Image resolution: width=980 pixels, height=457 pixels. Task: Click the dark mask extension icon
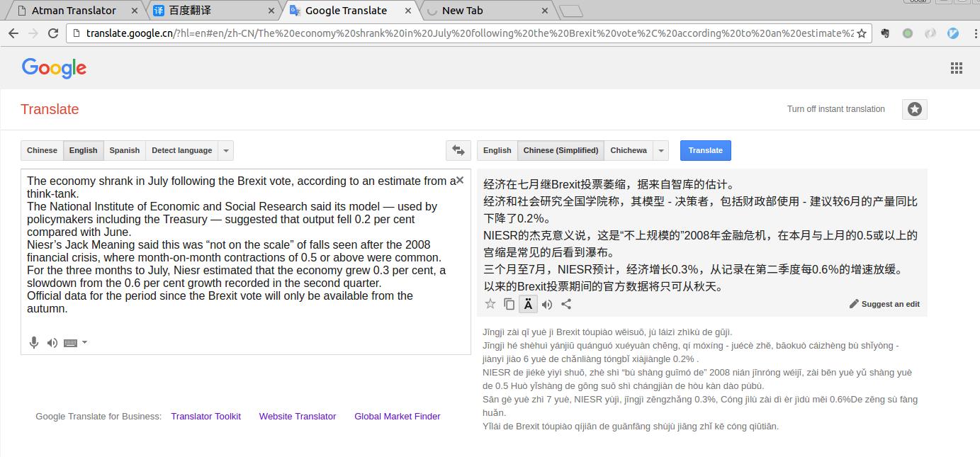(x=885, y=33)
